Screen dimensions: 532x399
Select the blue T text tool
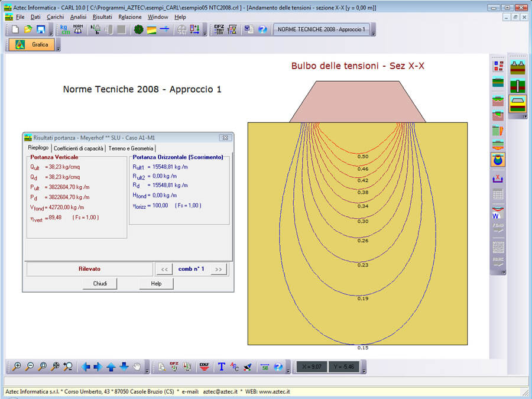coord(222,367)
